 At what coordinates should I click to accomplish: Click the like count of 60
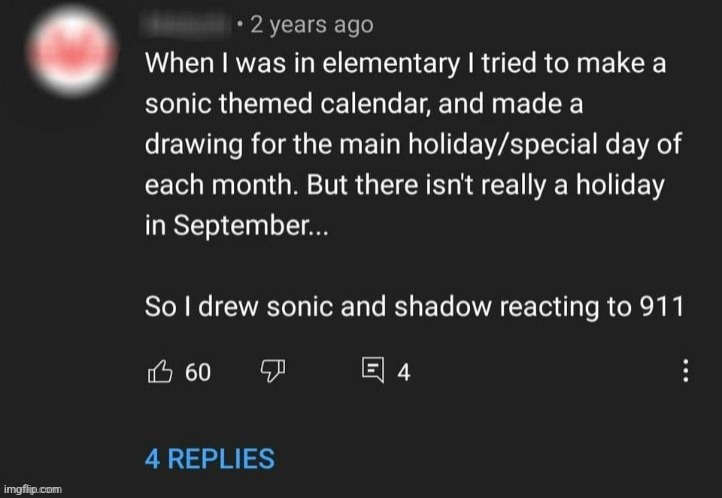pyautogui.click(x=198, y=373)
